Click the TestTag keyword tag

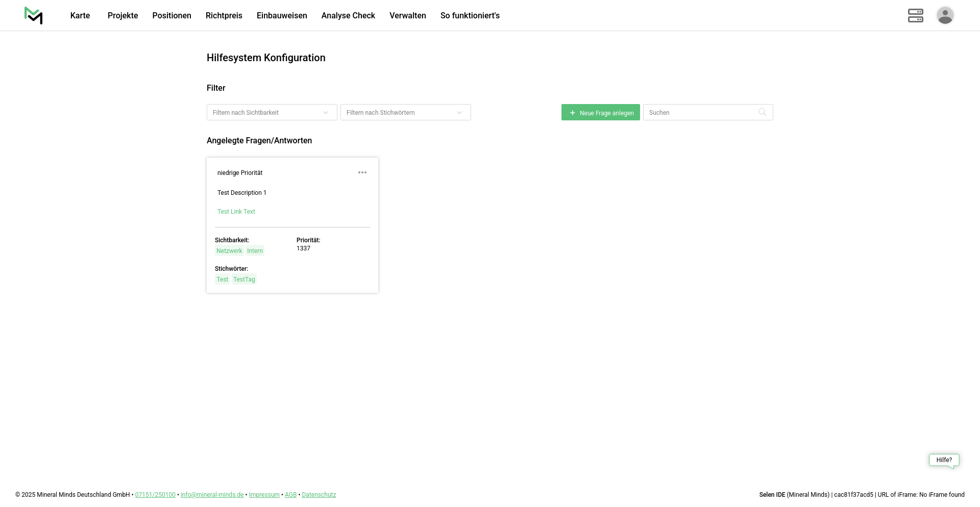point(244,280)
